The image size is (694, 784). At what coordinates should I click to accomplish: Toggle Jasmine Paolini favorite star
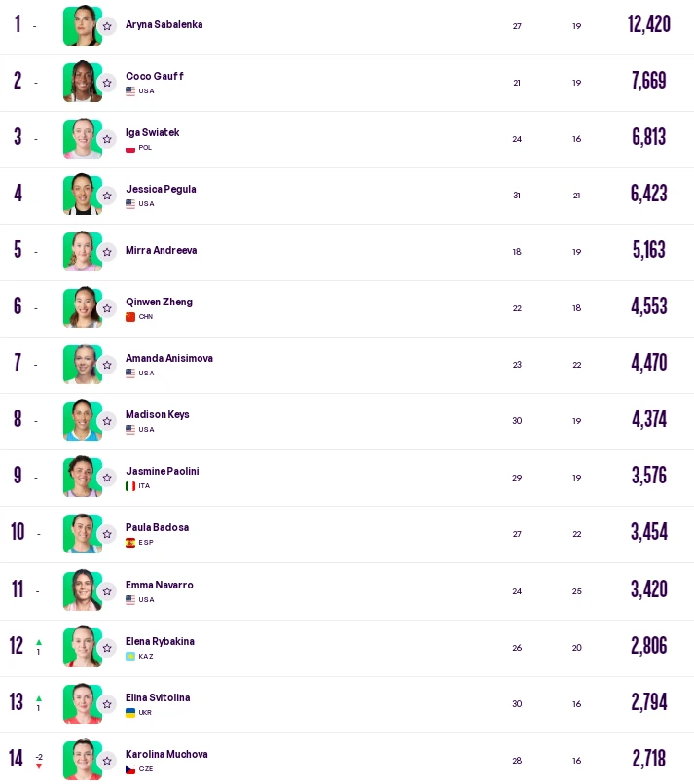pos(107,478)
